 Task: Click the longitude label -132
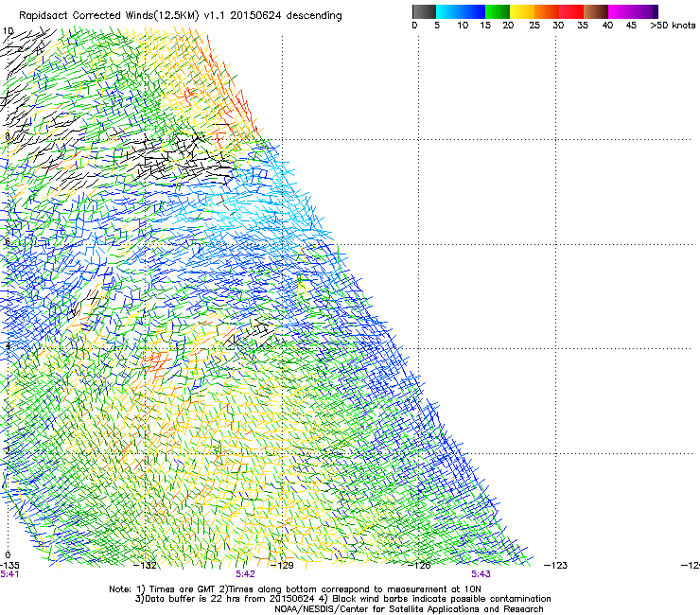(146, 566)
